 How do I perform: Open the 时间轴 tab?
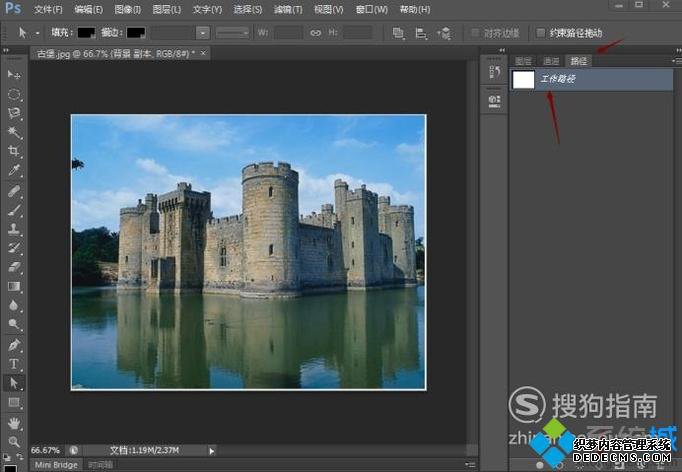(x=100, y=465)
